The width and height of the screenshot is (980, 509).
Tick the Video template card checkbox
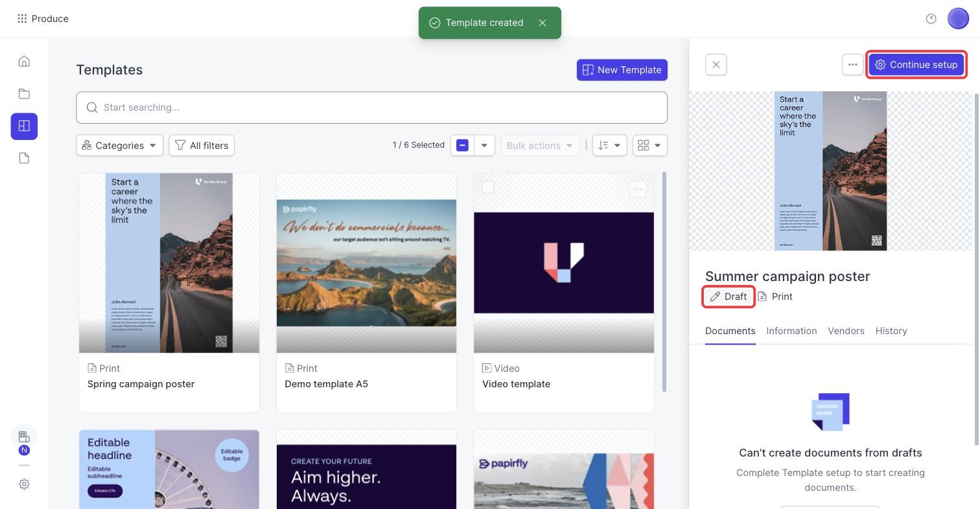488,187
